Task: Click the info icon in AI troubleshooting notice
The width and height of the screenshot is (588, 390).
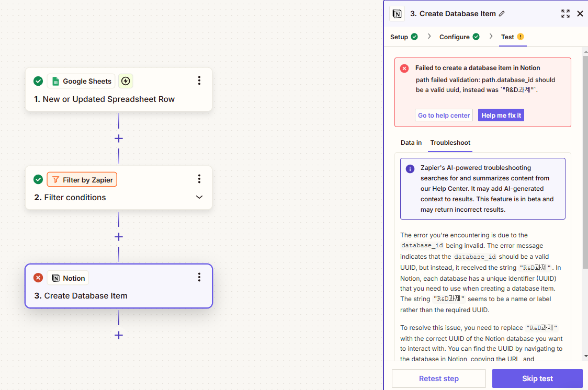Action: (x=410, y=169)
